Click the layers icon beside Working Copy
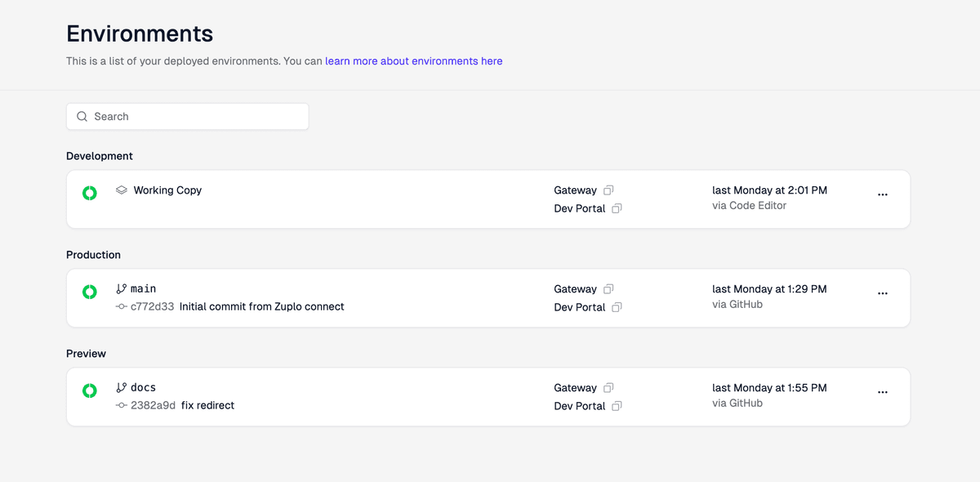The width and height of the screenshot is (980, 482). click(x=121, y=189)
